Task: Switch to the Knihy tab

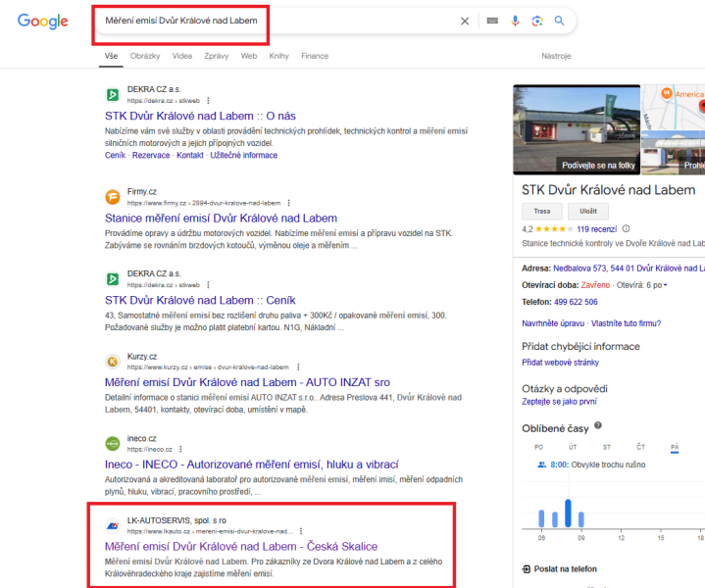Action: click(278, 56)
